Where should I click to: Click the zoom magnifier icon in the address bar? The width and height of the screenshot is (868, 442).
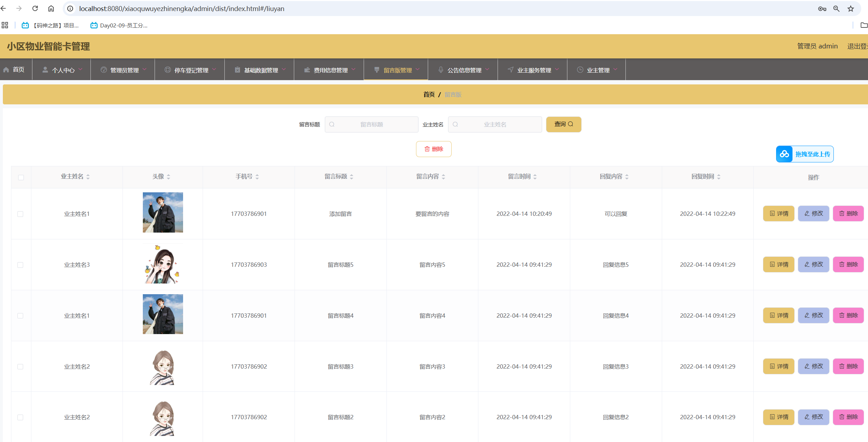click(836, 9)
